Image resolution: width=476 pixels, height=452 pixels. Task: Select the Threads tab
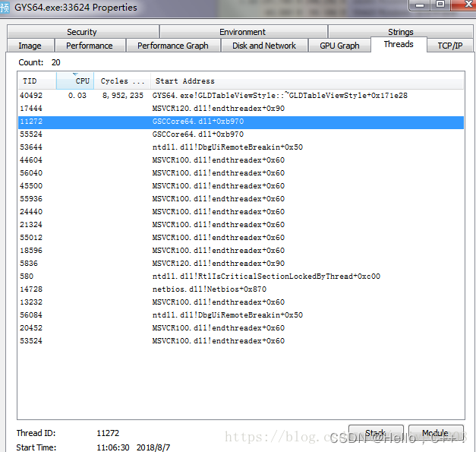click(x=399, y=44)
